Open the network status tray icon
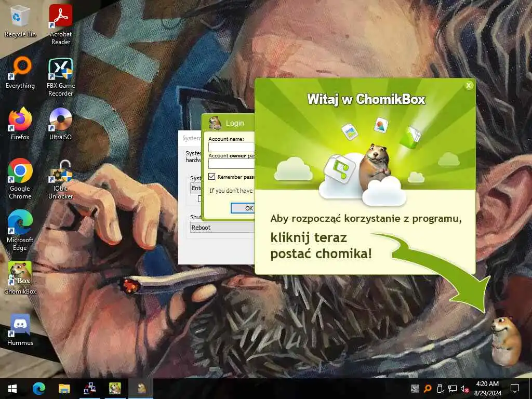 [x=452, y=389]
